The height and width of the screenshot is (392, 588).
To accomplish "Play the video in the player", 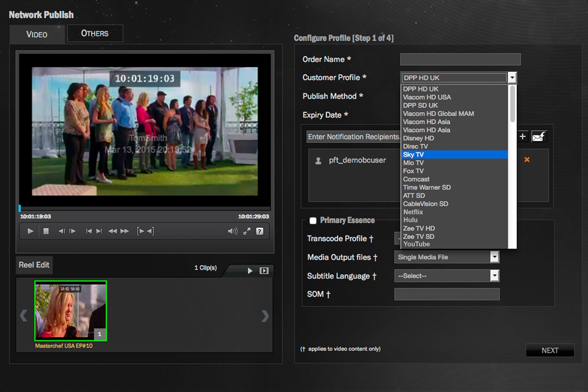I will pos(30,231).
